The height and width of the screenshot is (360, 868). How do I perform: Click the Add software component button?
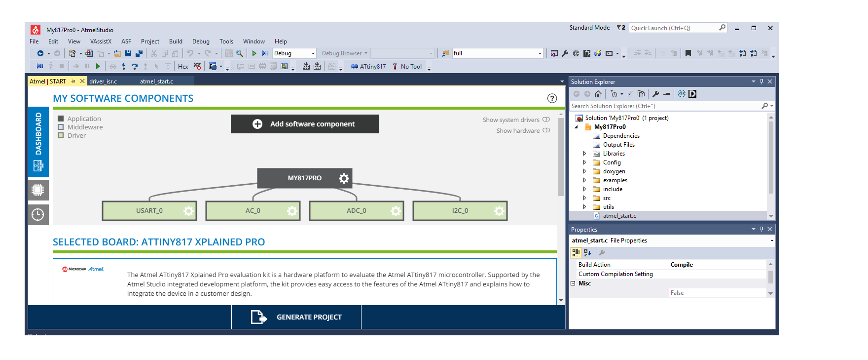click(304, 124)
